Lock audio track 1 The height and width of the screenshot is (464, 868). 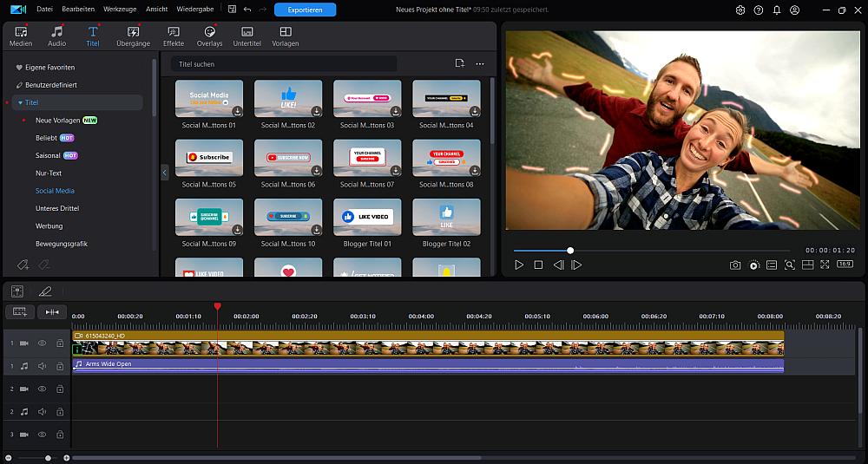tap(60, 366)
